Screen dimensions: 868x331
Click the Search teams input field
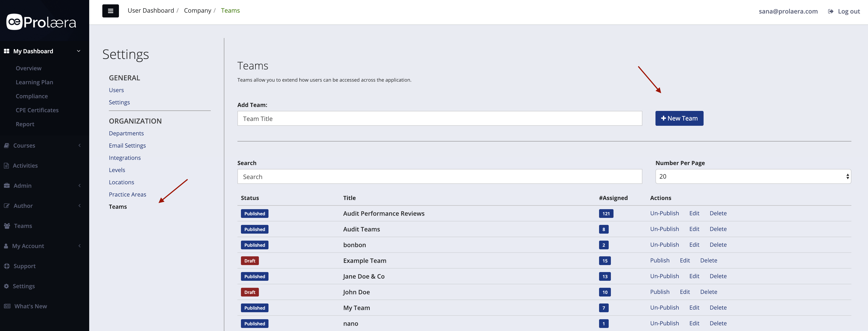[440, 177]
